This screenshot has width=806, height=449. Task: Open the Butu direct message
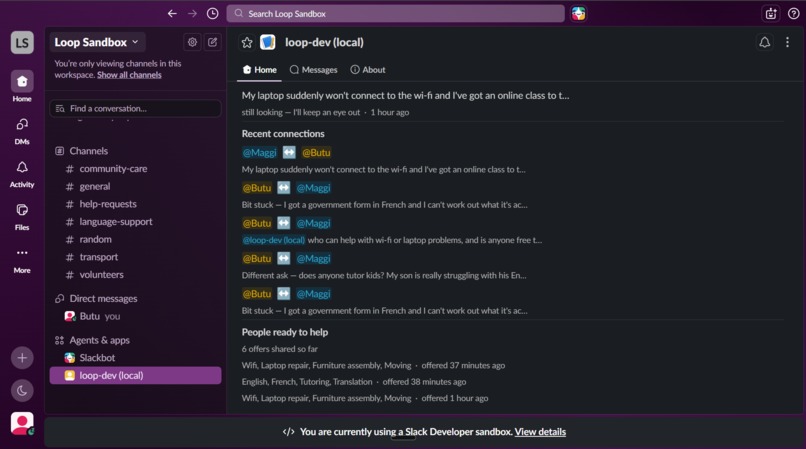tap(136, 316)
